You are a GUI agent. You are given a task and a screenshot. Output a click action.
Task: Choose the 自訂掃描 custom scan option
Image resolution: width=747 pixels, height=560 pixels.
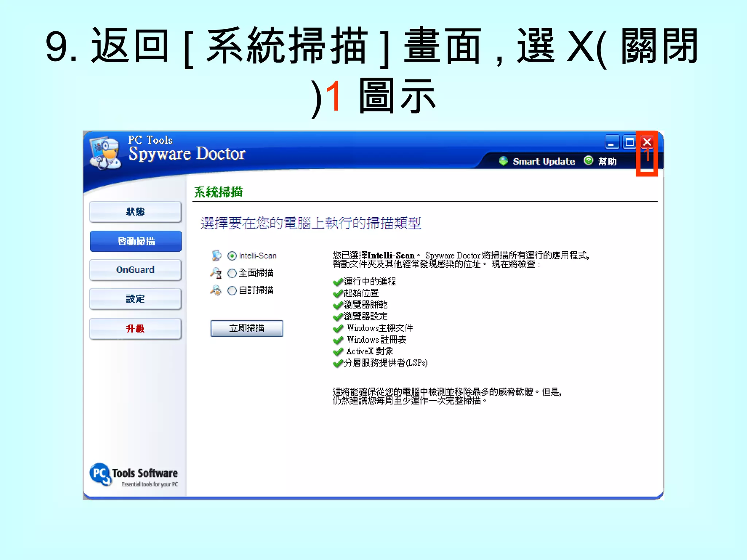pyautogui.click(x=232, y=291)
